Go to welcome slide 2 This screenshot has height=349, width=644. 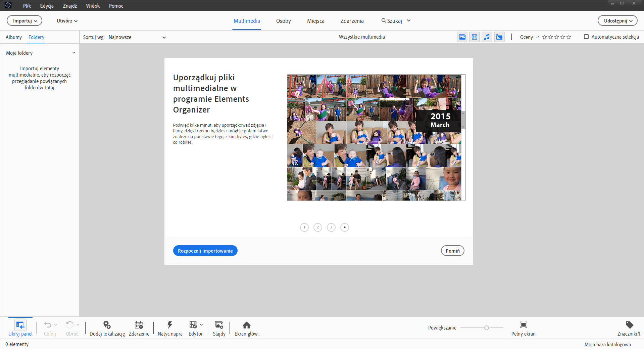click(x=318, y=227)
